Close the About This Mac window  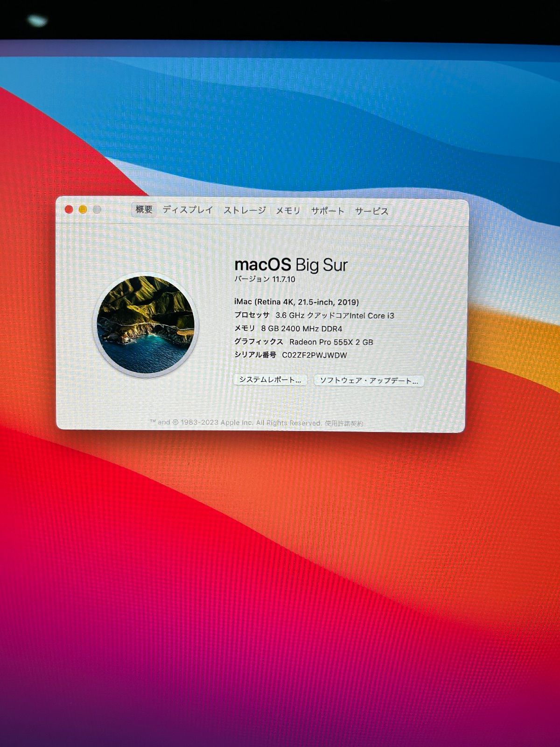pyautogui.click(x=69, y=210)
